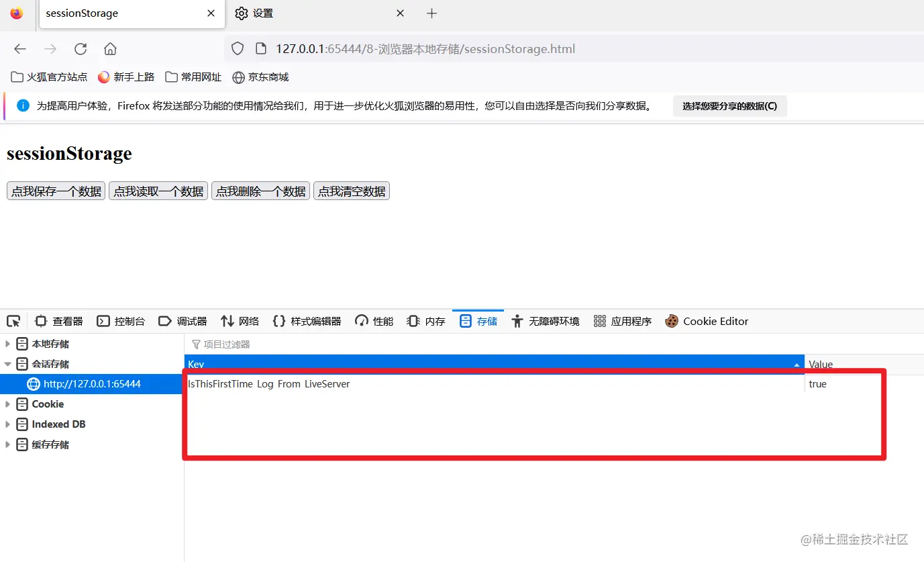
Task: Select http://127.0.0.1:65444 session storage host
Action: (x=92, y=384)
